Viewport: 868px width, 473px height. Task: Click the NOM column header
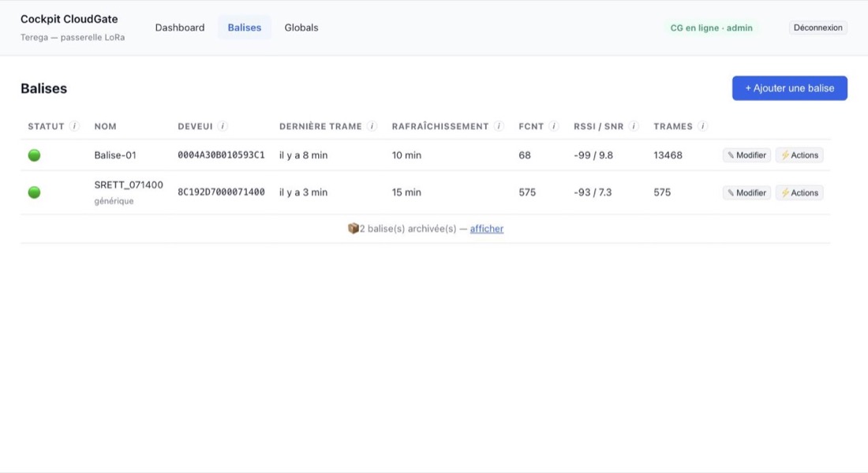click(105, 126)
